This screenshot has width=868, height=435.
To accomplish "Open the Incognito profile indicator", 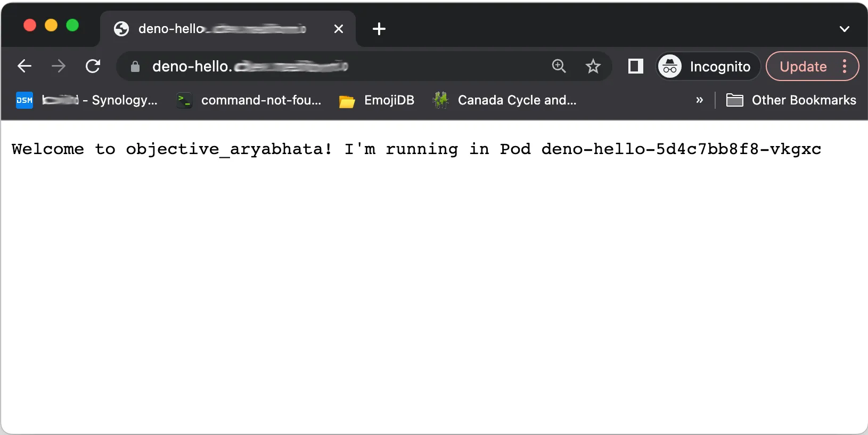I will point(708,66).
